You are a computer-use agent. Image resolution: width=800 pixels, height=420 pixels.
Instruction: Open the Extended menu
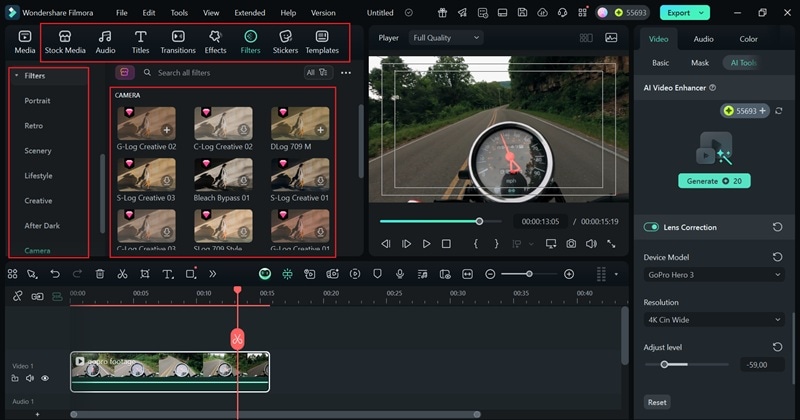(249, 13)
